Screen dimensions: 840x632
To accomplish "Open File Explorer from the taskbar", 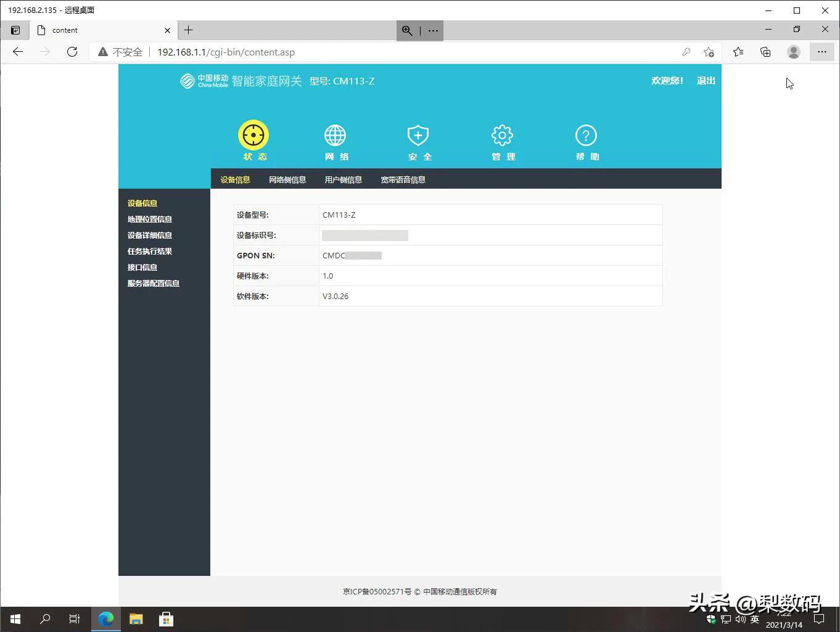I will tap(136, 618).
